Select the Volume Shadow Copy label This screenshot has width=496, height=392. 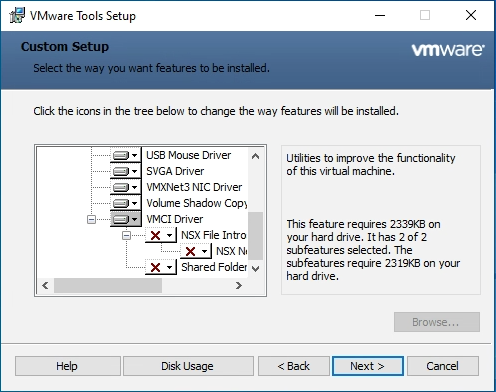[x=197, y=203]
